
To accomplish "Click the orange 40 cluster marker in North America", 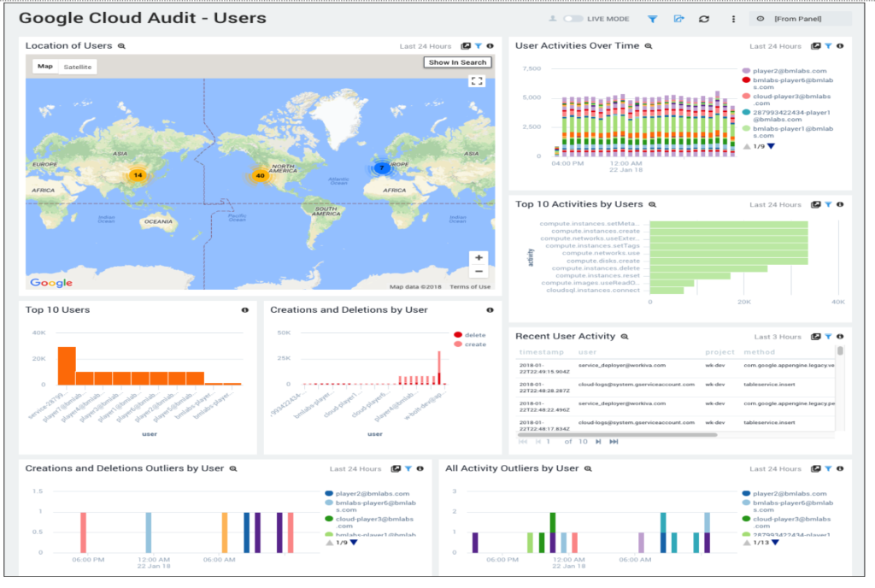I will 260,176.
